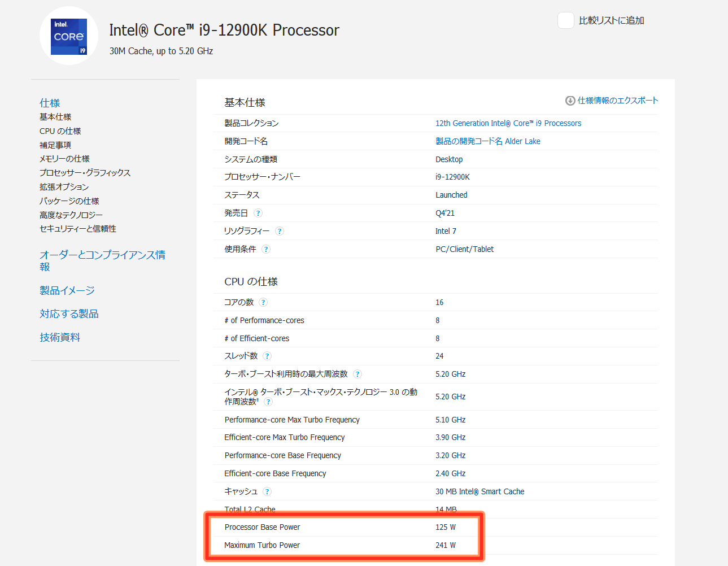
Task: Click the 3.90 GHz Efficient-core turbo value
Action: click(x=451, y=437)
